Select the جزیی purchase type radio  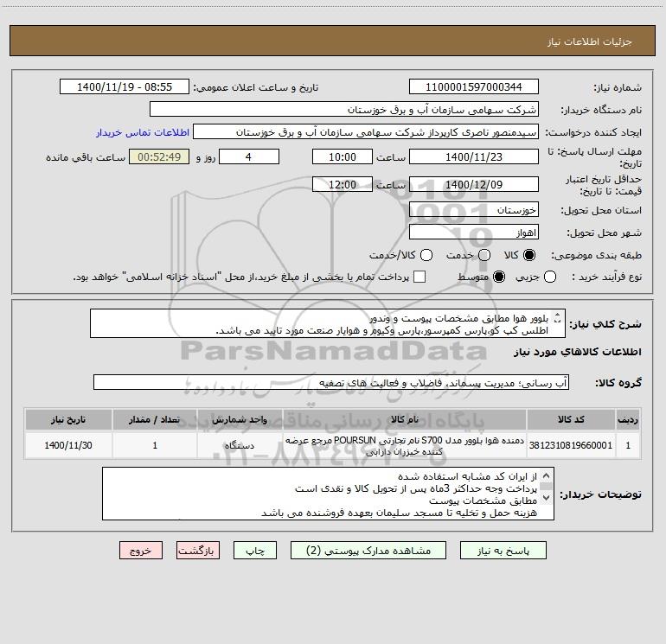coord(550,277)
